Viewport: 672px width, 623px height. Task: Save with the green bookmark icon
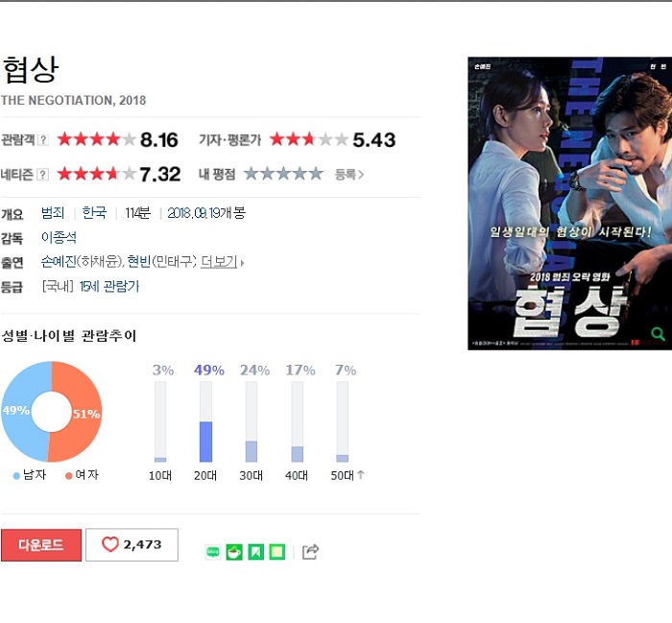tap(256, 552)
